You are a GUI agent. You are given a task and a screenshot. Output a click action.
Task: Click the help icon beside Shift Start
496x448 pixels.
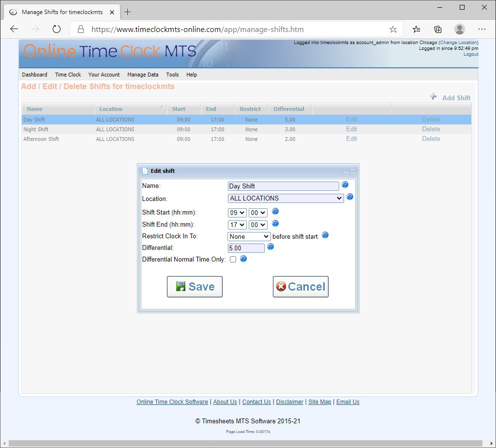pos(275,211)
